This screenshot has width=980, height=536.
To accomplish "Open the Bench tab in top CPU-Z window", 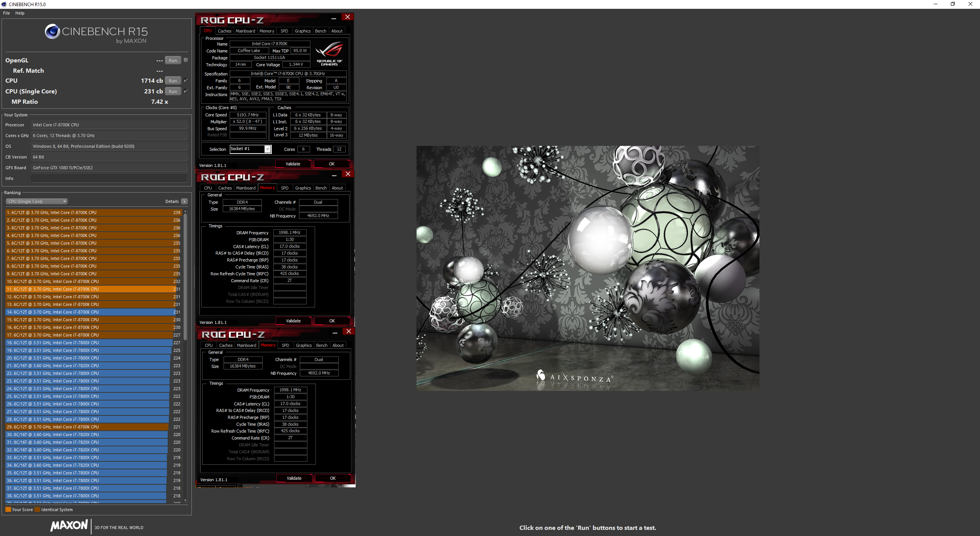I will pyautogui.click(x=321, y=31).
